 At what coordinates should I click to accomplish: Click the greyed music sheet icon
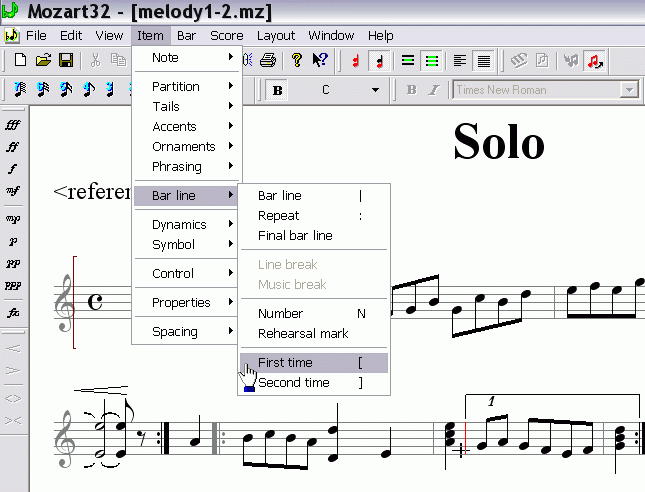pos(542,61)
